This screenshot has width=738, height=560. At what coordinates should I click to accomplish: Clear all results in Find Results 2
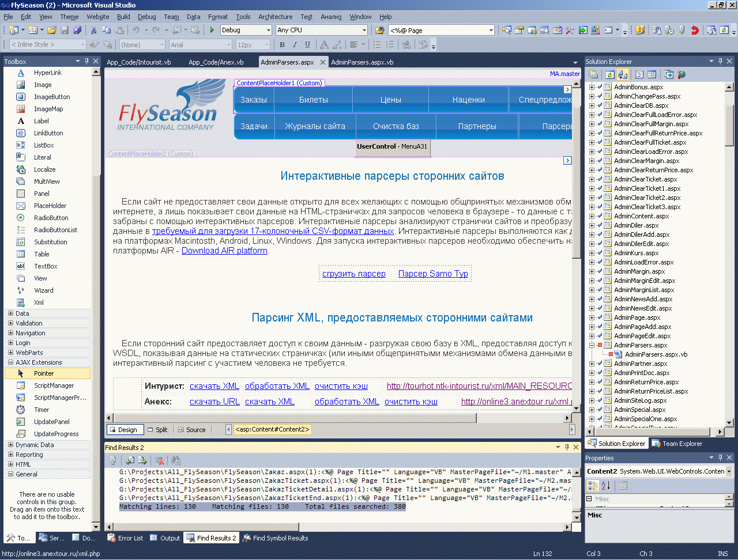[160, 460]
